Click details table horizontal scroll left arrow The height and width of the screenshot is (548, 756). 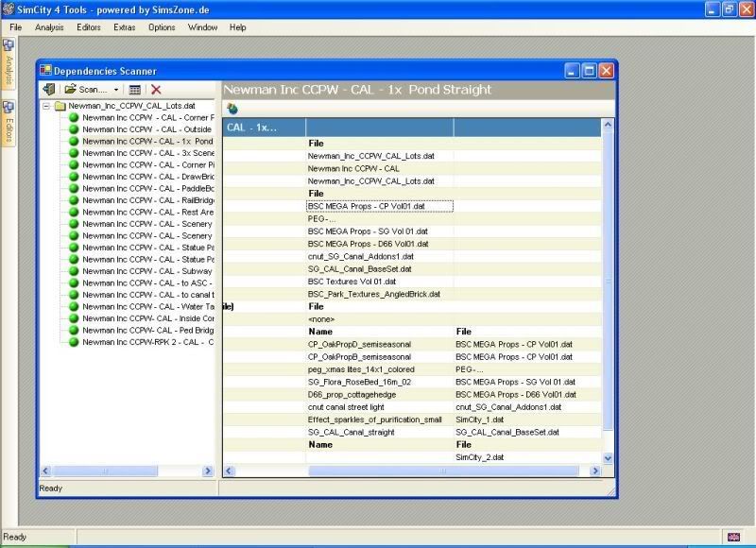[230, 471]
